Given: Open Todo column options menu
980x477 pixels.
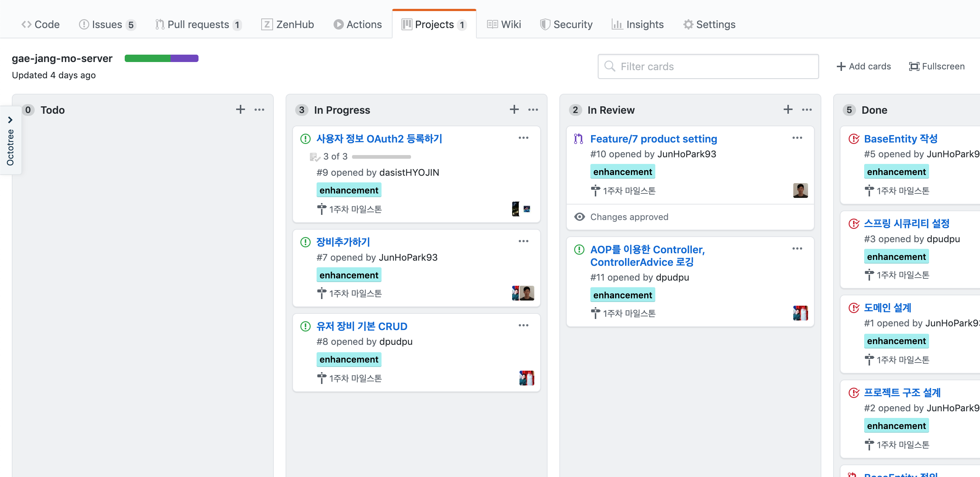Looking at the screenshot, I should pyautogui.click(x=259, y=110).
